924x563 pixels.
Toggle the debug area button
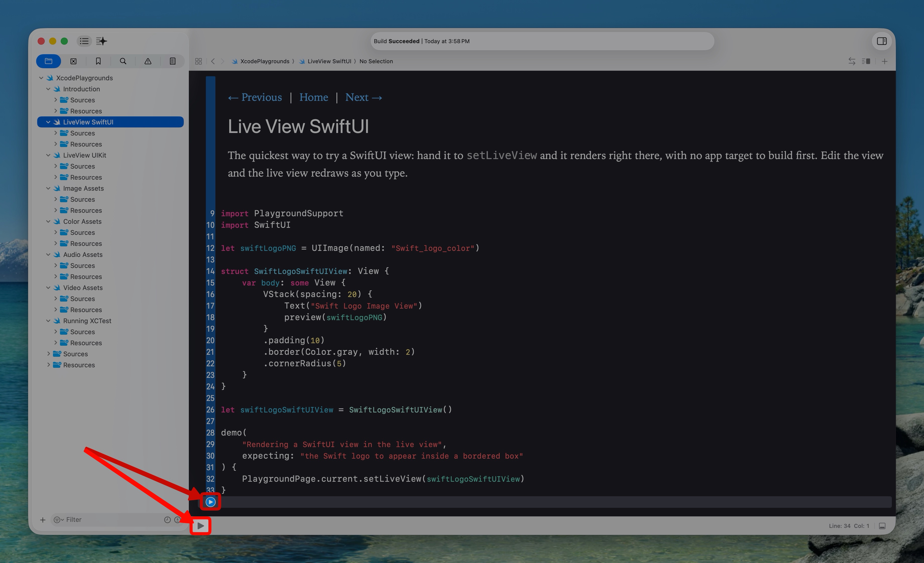[882, 526]
